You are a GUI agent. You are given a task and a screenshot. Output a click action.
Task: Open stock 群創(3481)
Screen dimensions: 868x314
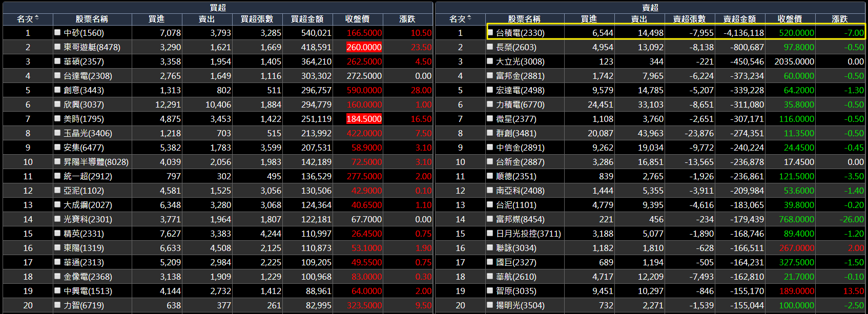coord(516,133)
